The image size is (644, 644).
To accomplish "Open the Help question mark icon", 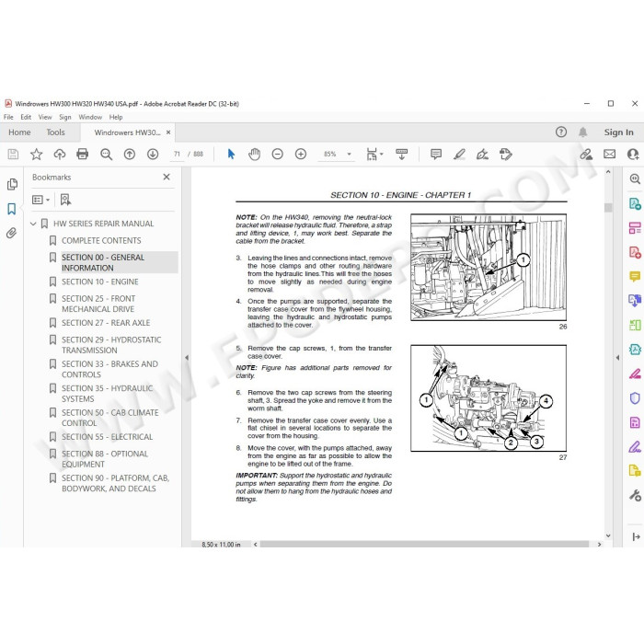I will pos(561,132).
